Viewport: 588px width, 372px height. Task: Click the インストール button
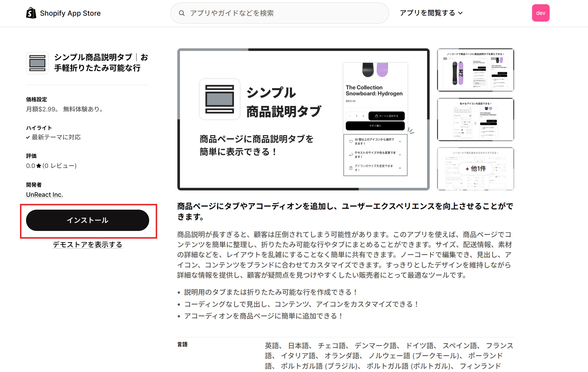88,220
